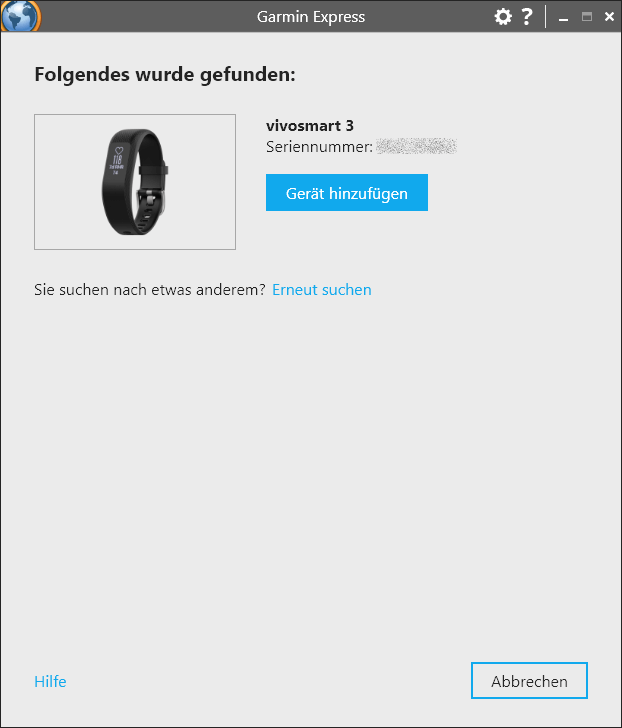The height and width of the screenshot is (728, 622).
Task: Click the 'Folgendes wurde gefunden:' heading
Action: [x=165, y=74]
